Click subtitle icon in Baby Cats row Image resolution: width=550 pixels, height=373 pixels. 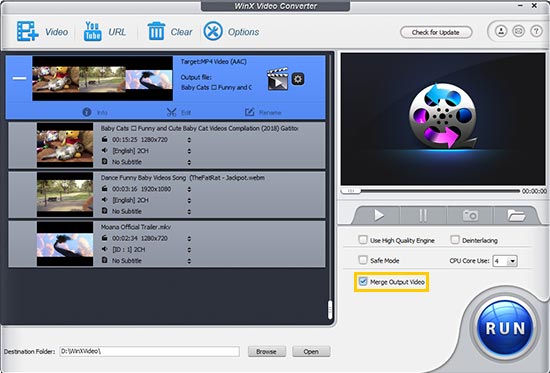pos(105,161)
